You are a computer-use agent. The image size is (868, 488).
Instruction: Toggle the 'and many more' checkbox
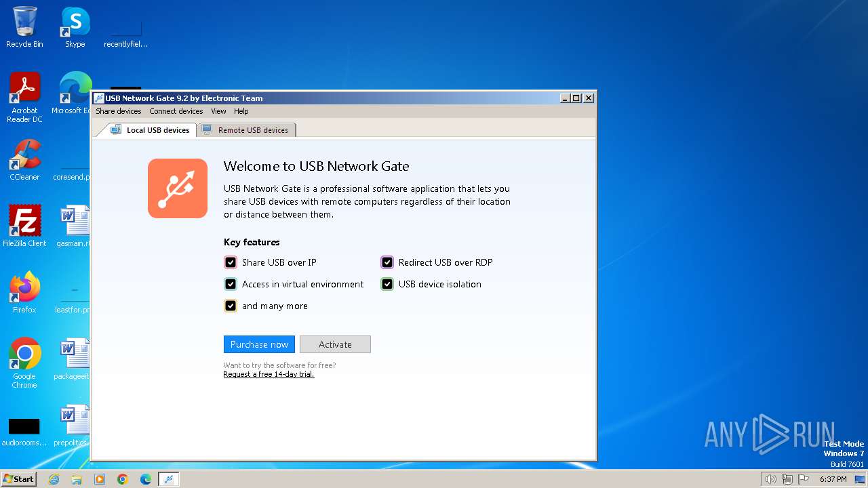pos(231,306)
